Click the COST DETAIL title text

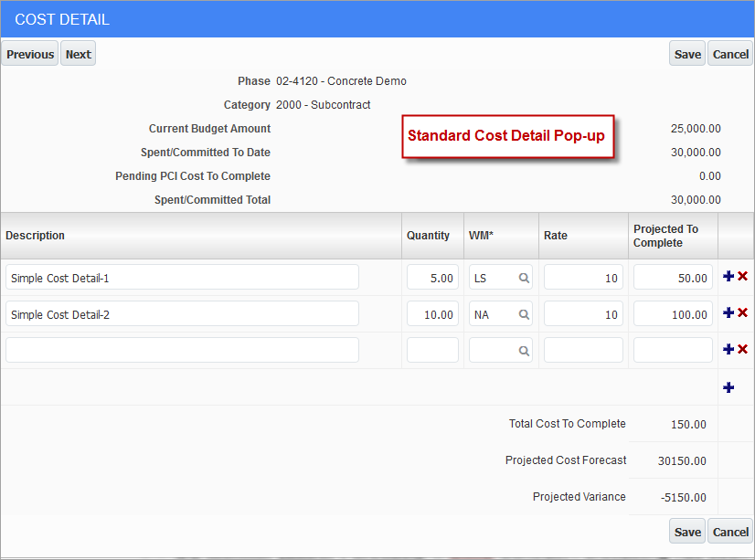tap(62, 19)
